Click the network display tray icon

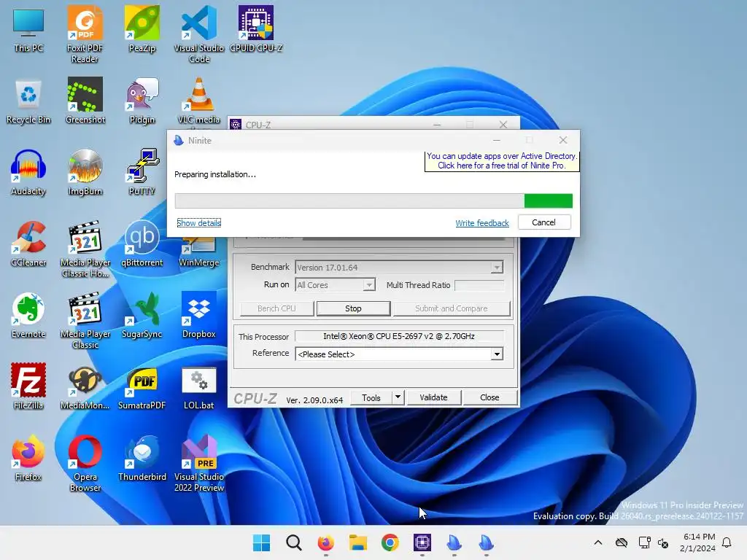645,542
